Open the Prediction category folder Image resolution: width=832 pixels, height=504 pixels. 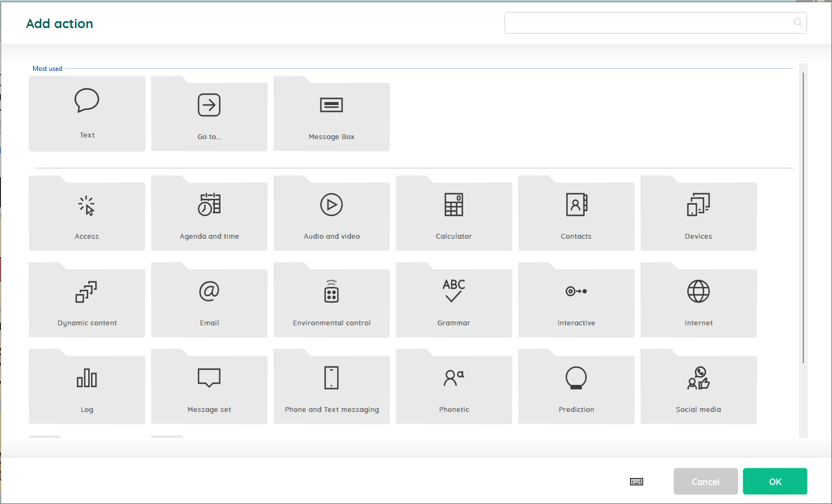576,387
